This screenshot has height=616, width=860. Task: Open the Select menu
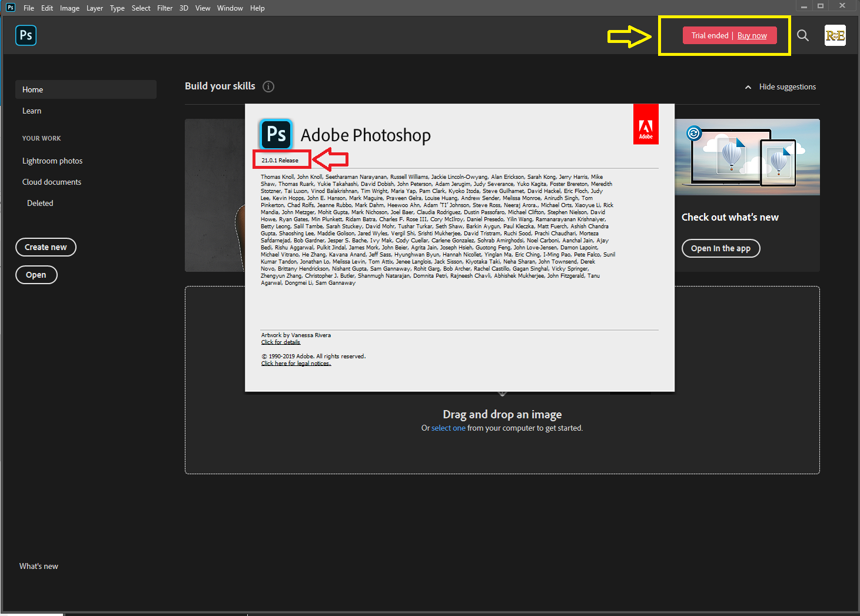coord(141,8)
